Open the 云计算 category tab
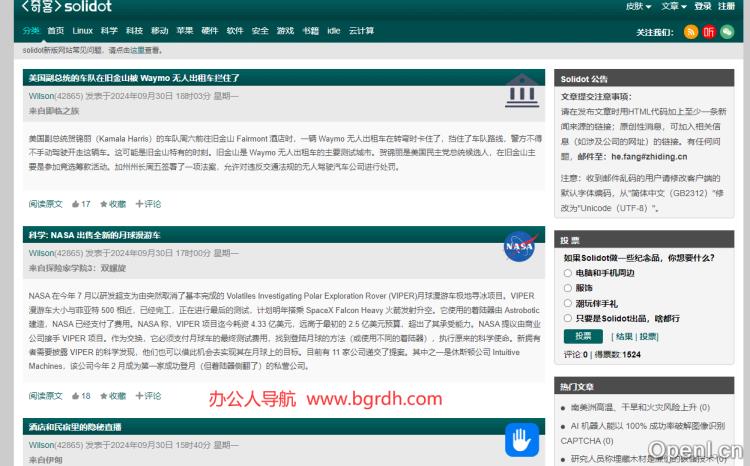 [361, 31]
